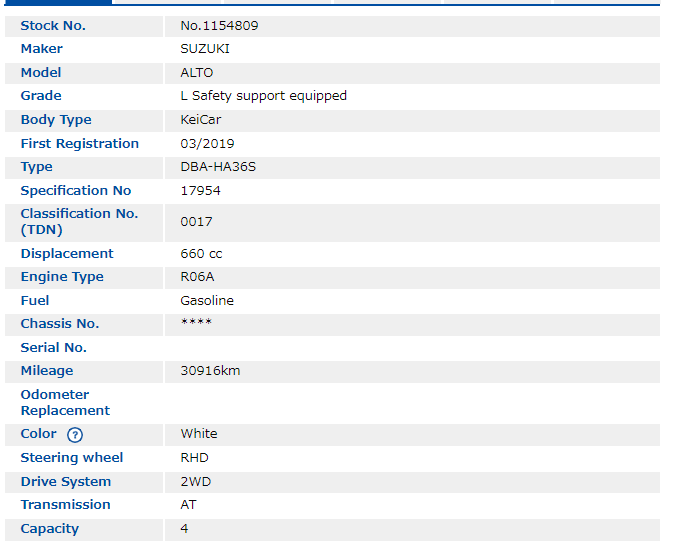Select the ALTO model value
Screen dimensions: 682x545
(197, 73)
